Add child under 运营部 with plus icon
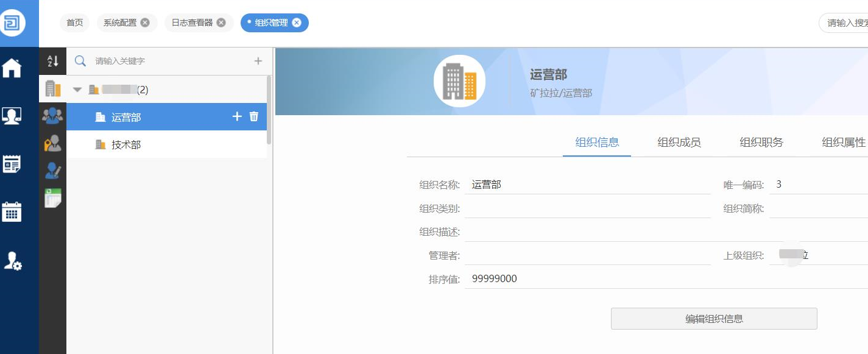This screenshot has height=354, width=868. [237, 116]
